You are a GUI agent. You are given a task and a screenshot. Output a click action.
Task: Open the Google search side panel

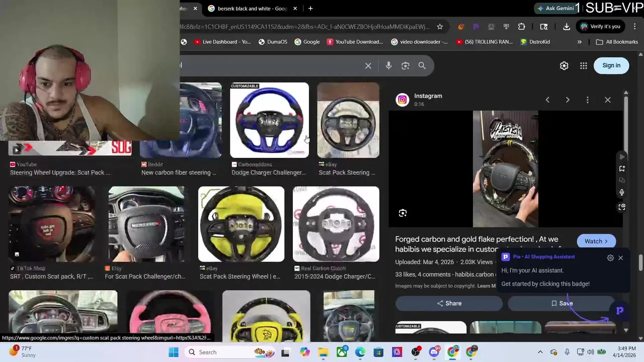point(544,27)
